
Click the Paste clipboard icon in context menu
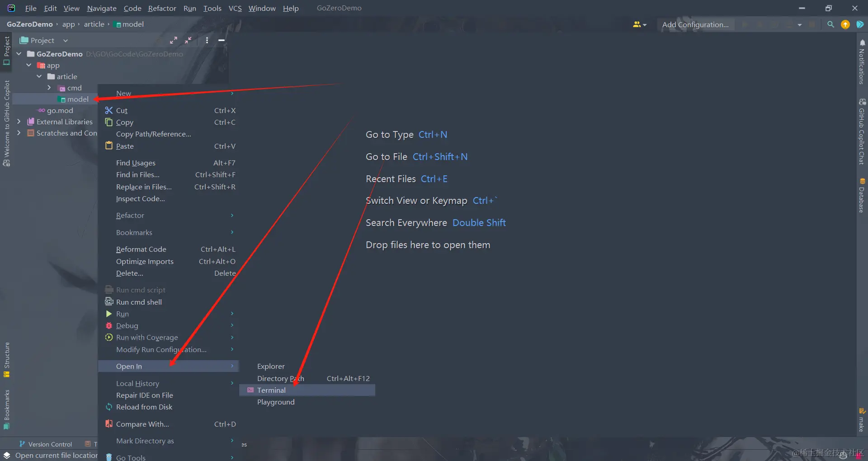108,146
